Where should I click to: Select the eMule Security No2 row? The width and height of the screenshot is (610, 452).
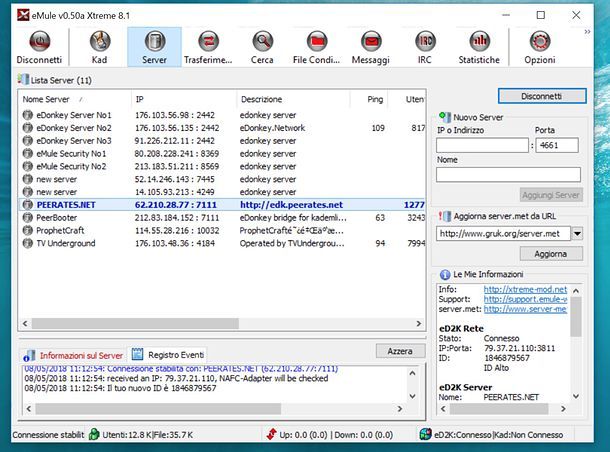click(x=223, y=166)
